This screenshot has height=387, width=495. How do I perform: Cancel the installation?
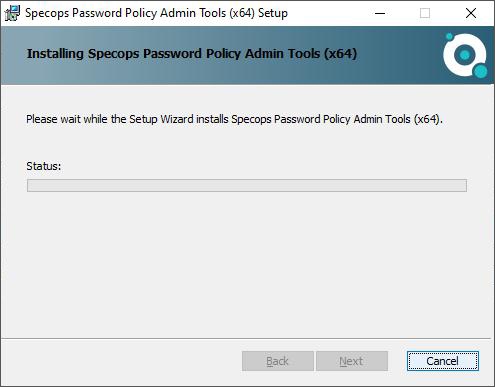[443, 361]
